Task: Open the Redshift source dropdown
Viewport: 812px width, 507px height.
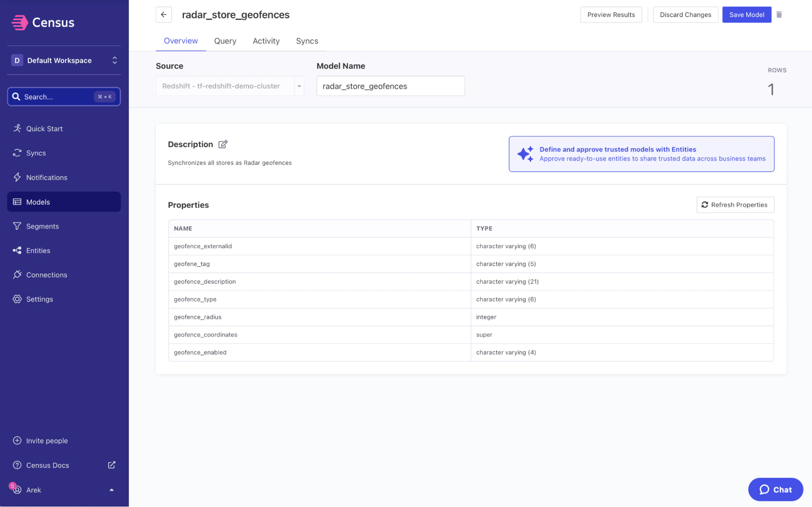Action: pyautogui.click(x=299, y=86)
